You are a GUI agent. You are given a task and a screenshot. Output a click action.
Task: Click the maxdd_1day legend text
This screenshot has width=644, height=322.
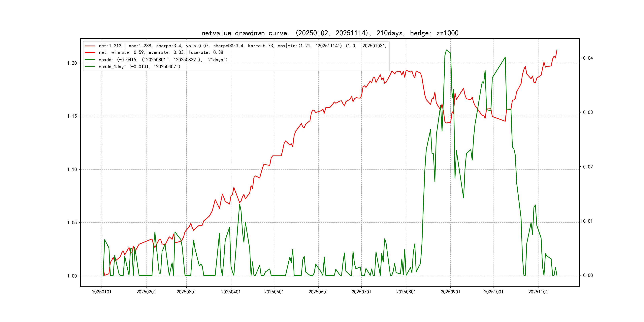pos(139,67)
